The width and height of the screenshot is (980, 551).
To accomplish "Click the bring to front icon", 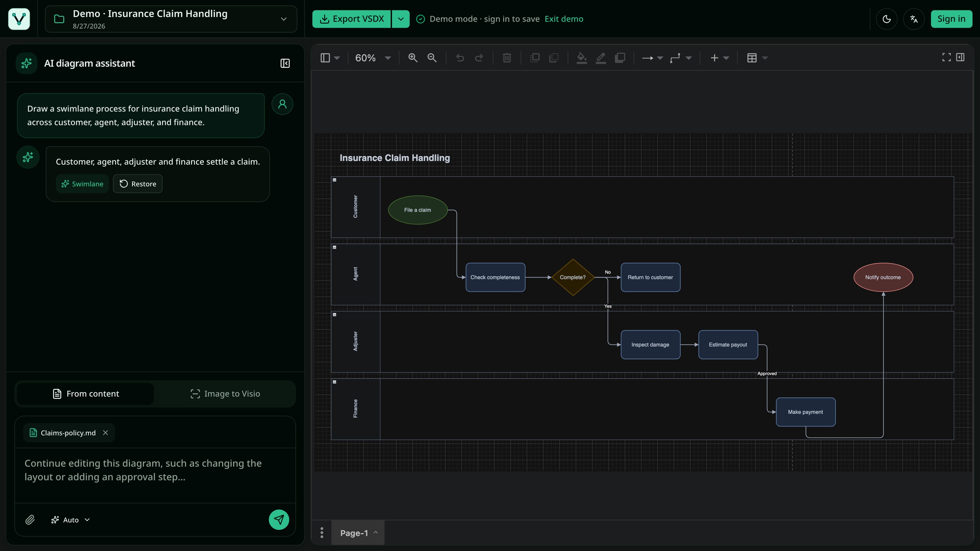I will [x=535, y=58].
